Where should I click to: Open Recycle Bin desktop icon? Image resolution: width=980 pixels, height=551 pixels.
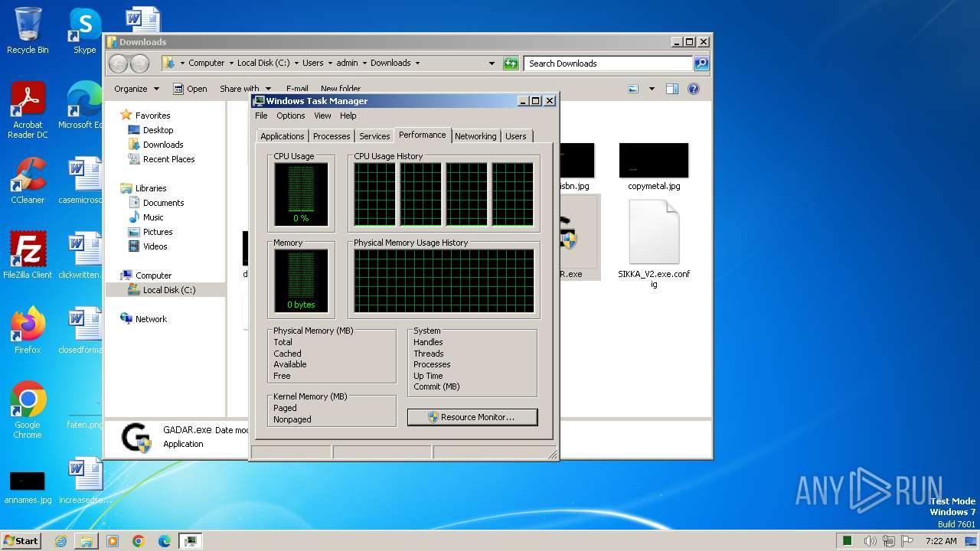pyautogui.click(x=28, y=31)
